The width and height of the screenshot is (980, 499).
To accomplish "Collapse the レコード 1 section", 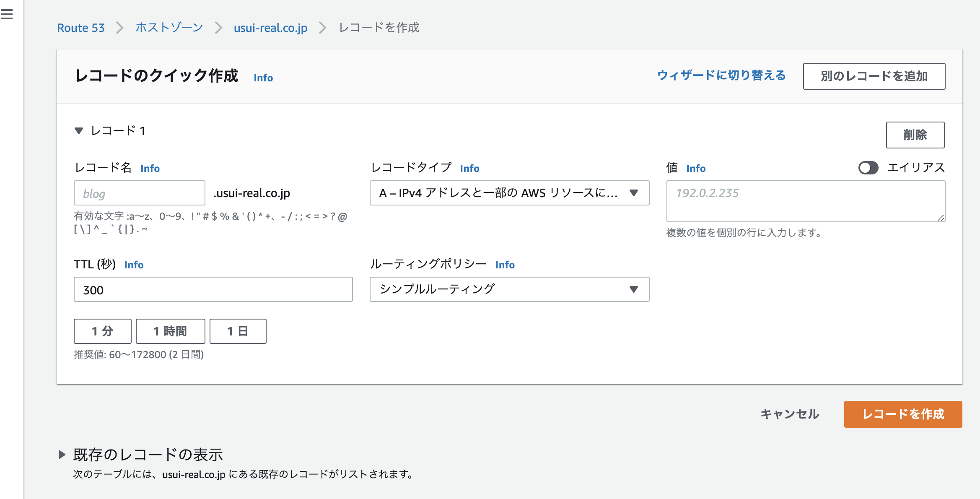I will 79,131.
